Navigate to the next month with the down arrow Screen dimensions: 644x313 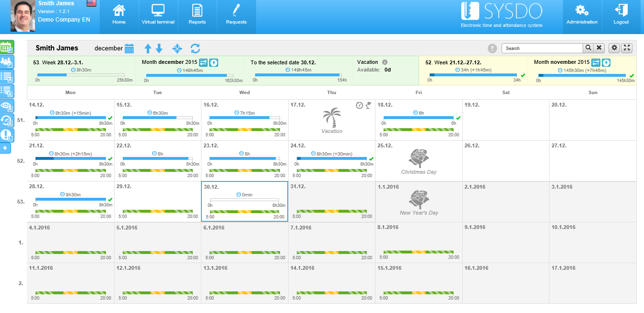(x=160, y=48)
